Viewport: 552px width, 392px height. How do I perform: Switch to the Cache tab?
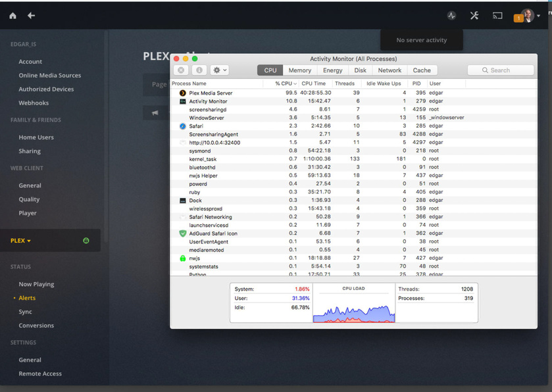[x=422, y=70]
